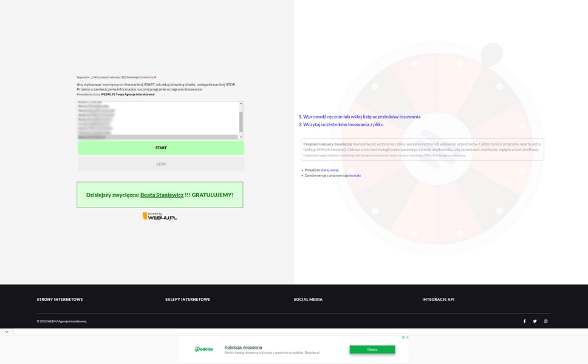The image size is (588, 364).
Task: Close the Dedoles ad with X icon
Action: (407, 337)
